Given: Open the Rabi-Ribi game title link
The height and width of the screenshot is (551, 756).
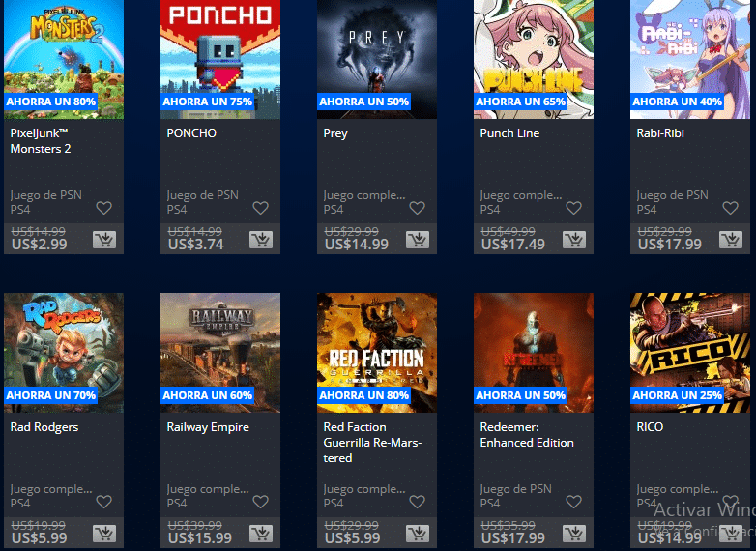Looking at the screenshot, I should point(660,133).
